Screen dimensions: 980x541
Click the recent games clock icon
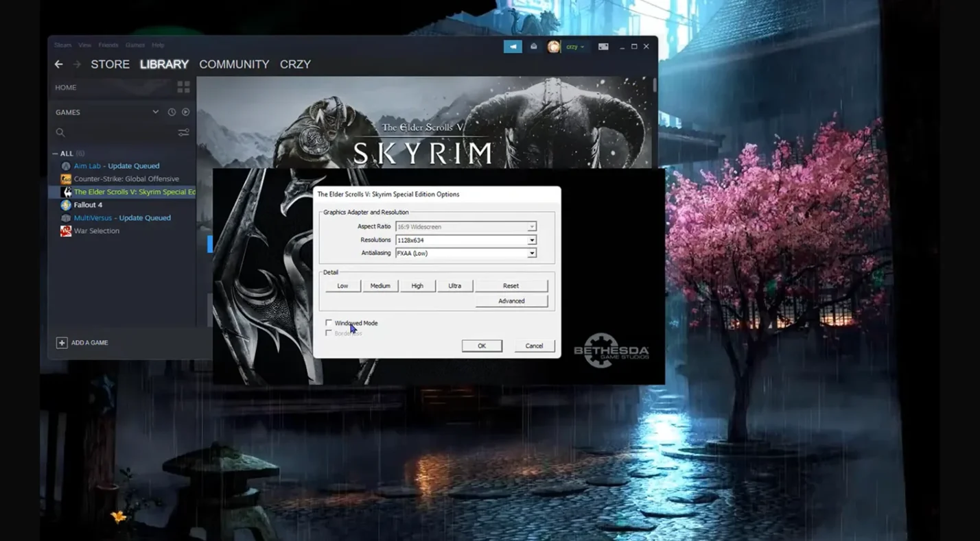(x=171, y=112)
